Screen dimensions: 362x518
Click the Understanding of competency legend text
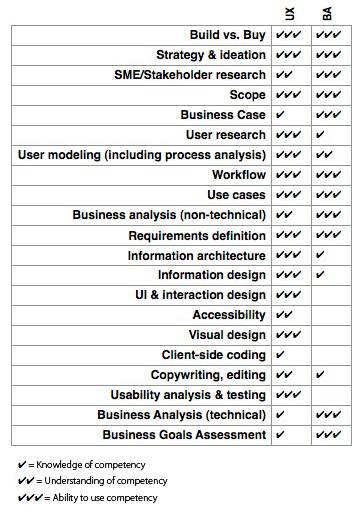106,481
